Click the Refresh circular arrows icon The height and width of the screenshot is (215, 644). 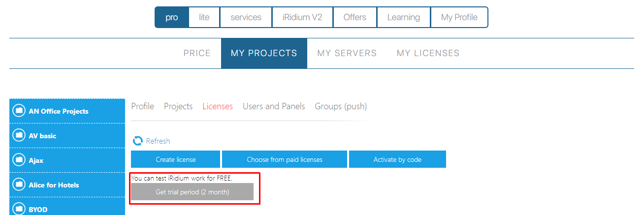coord(138,141)
